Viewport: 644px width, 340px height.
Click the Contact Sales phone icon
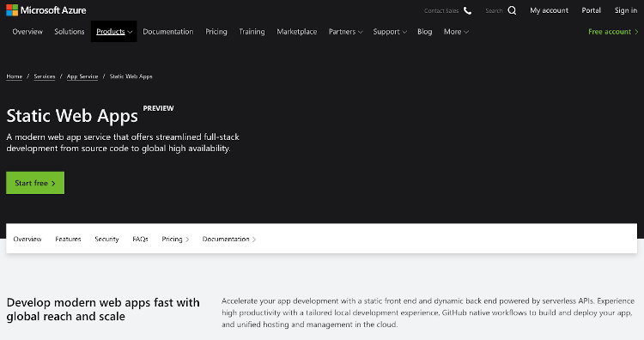tap(467, 10)
